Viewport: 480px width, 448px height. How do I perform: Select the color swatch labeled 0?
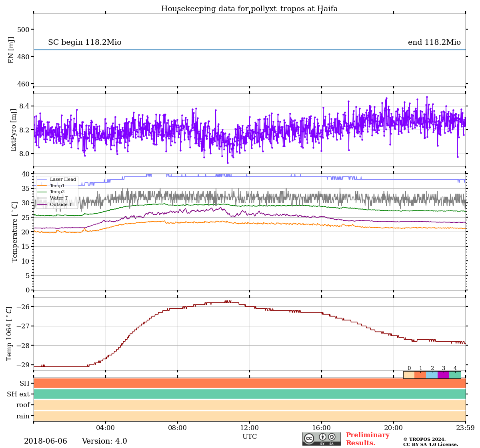click(x=409, y=375)
